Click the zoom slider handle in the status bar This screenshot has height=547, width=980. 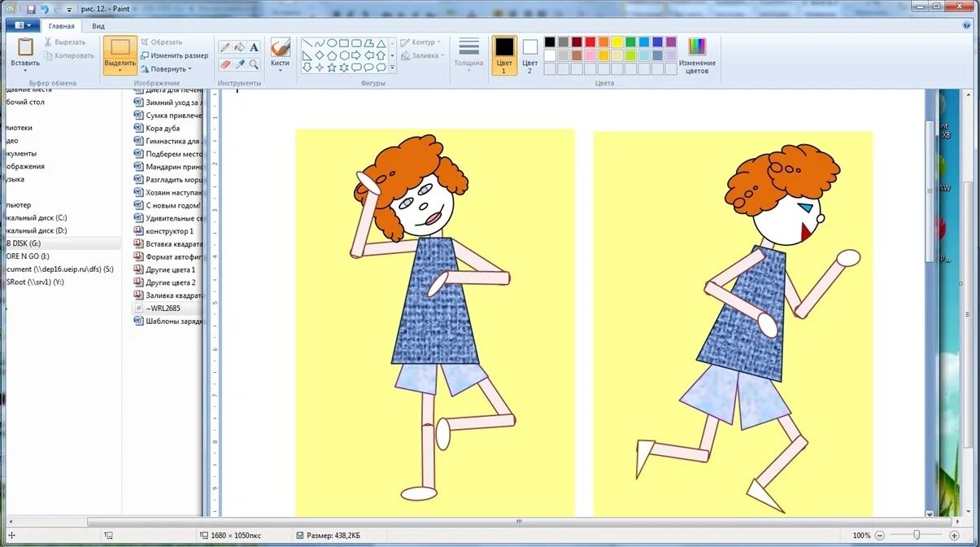917,536
